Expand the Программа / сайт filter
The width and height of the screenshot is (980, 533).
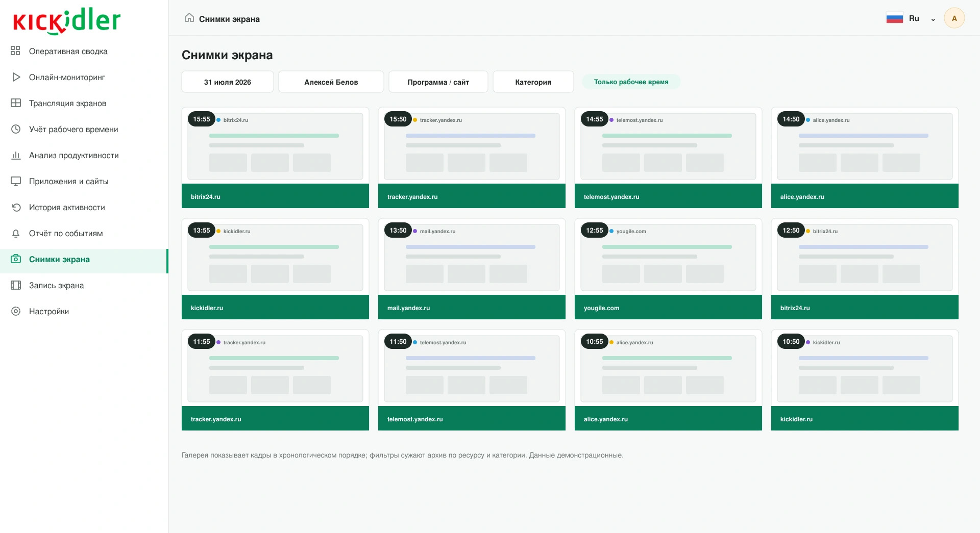[438, 82]
